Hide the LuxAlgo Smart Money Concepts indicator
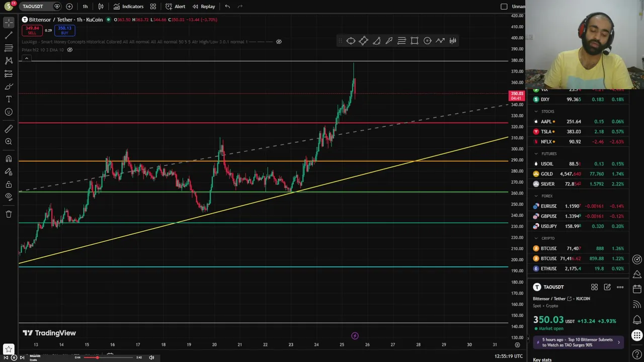 [279, 42]
